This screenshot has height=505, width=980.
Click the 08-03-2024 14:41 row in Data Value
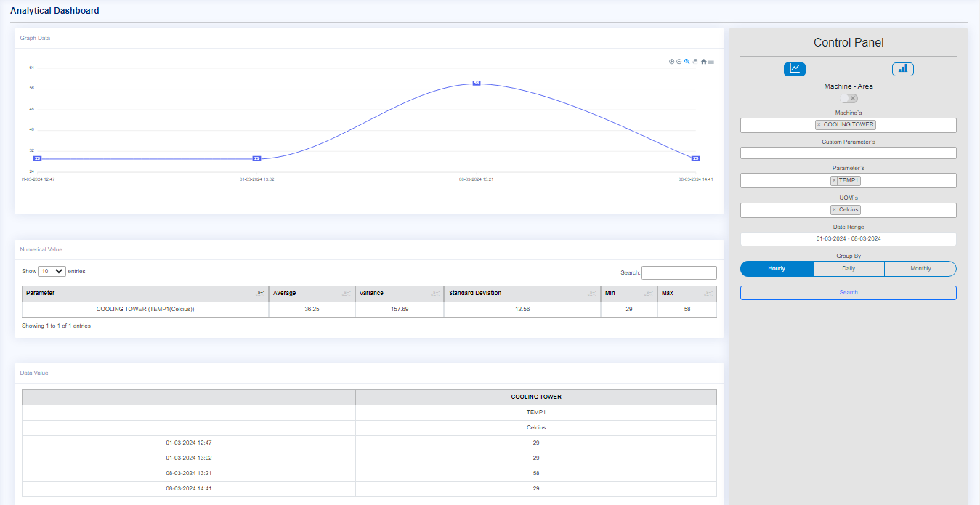369,489
